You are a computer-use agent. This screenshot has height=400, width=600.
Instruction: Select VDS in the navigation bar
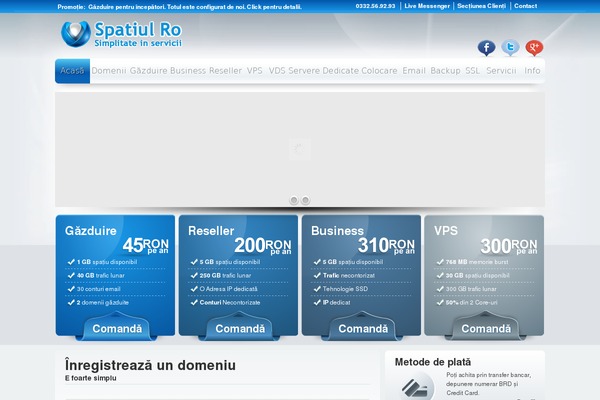pos(277,71)
